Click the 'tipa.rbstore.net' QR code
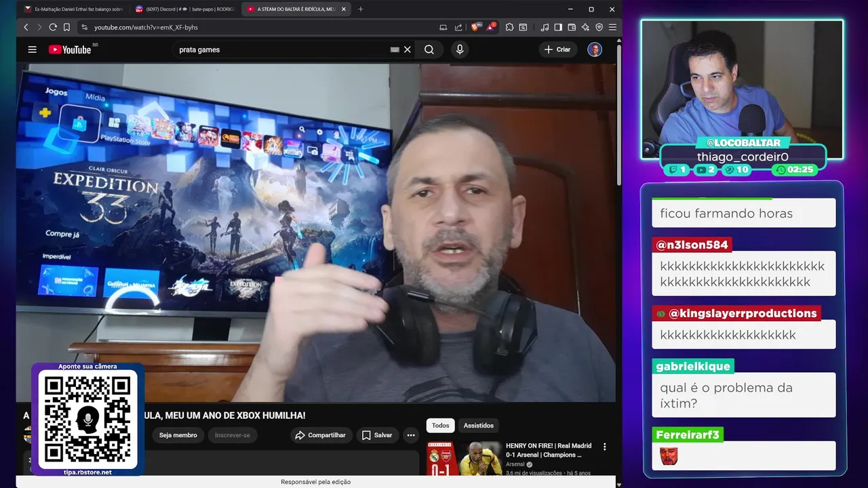Image resolution: width=868 pixels, height=488 pixels. [x=87, y=420]
